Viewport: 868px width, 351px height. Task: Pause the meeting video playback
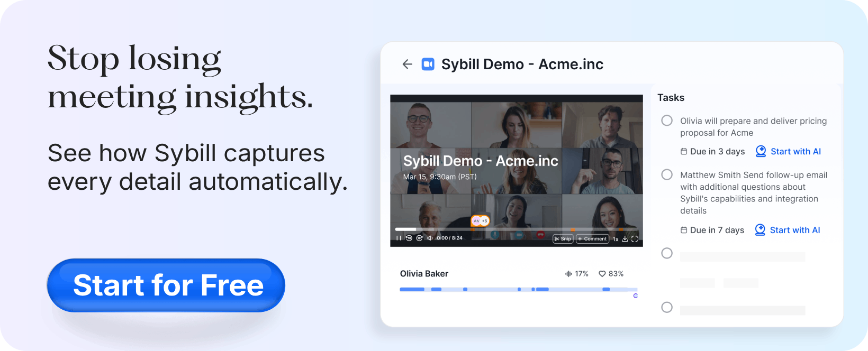coord(399,238)
